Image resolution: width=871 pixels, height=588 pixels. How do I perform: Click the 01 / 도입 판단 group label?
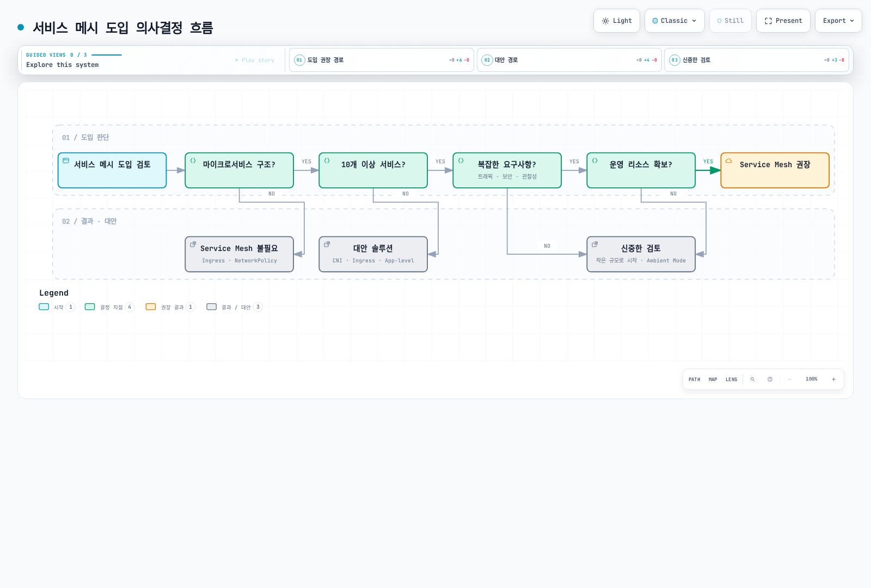(x=85, y=138)
